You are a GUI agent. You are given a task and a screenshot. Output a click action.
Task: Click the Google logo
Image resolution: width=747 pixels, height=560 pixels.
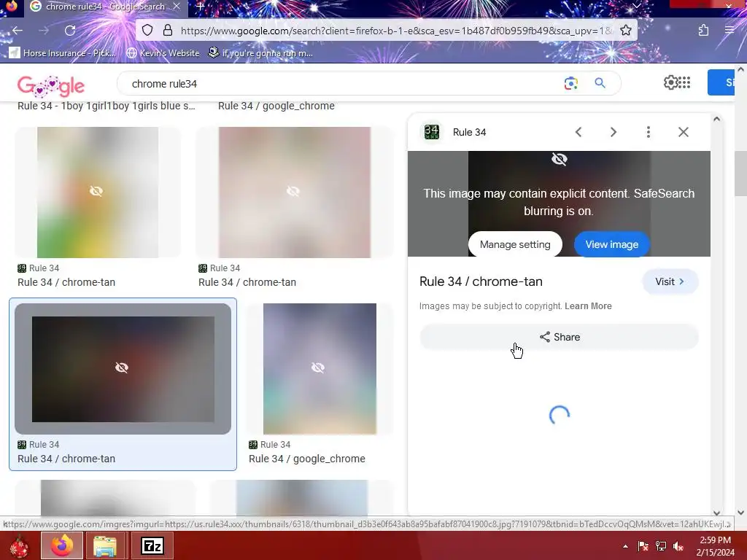coord(51,86)
